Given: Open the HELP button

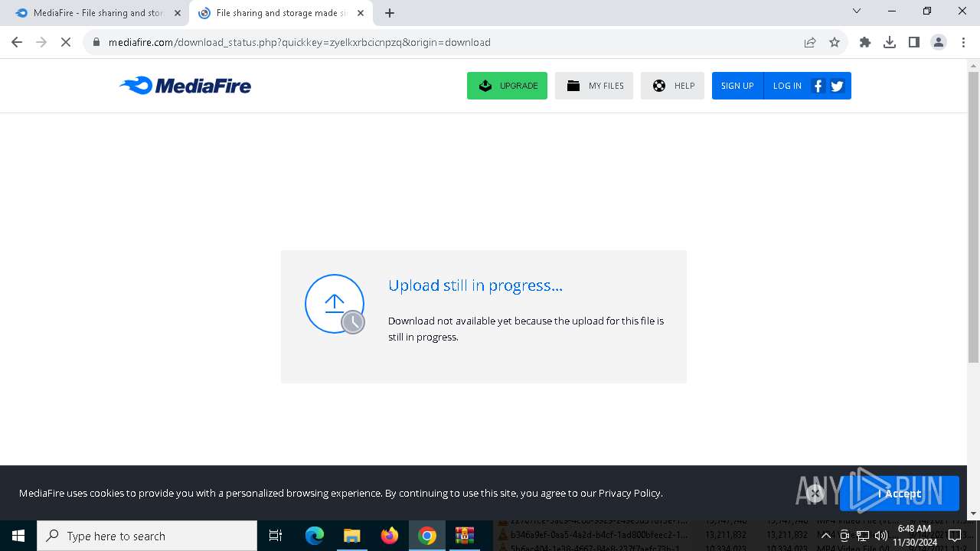Looking at the screenshot, I should pos(672,86).
